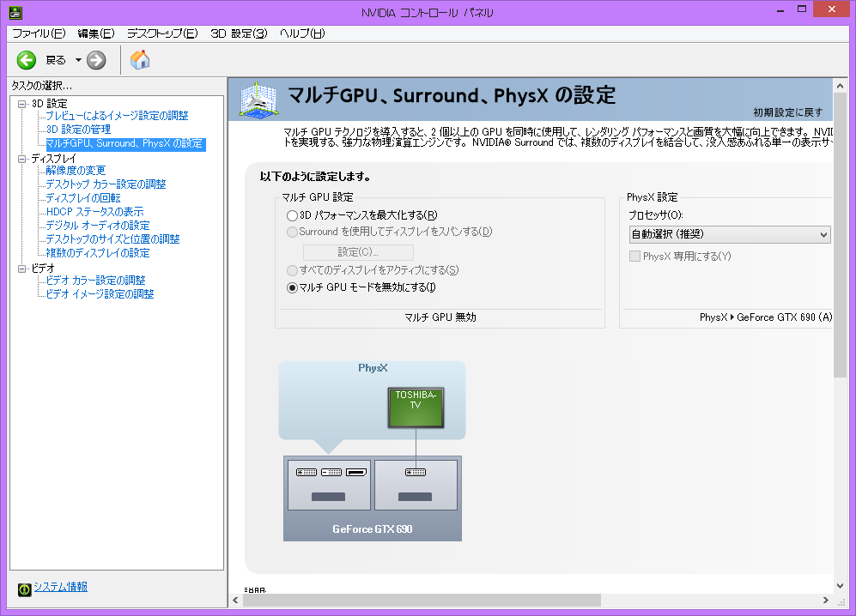Click the システム情報 info icon
856x616 pixels.
click(x=25, y=589)
